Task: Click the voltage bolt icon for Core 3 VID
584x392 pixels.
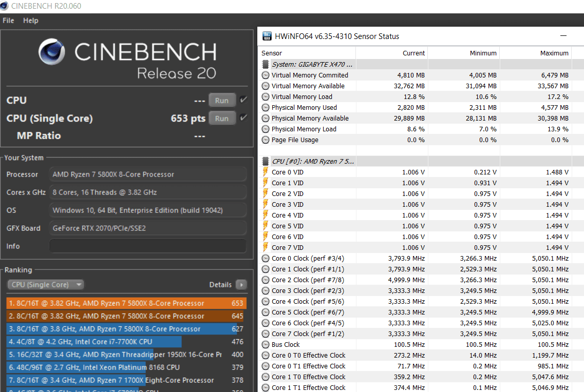Action: 266,204
